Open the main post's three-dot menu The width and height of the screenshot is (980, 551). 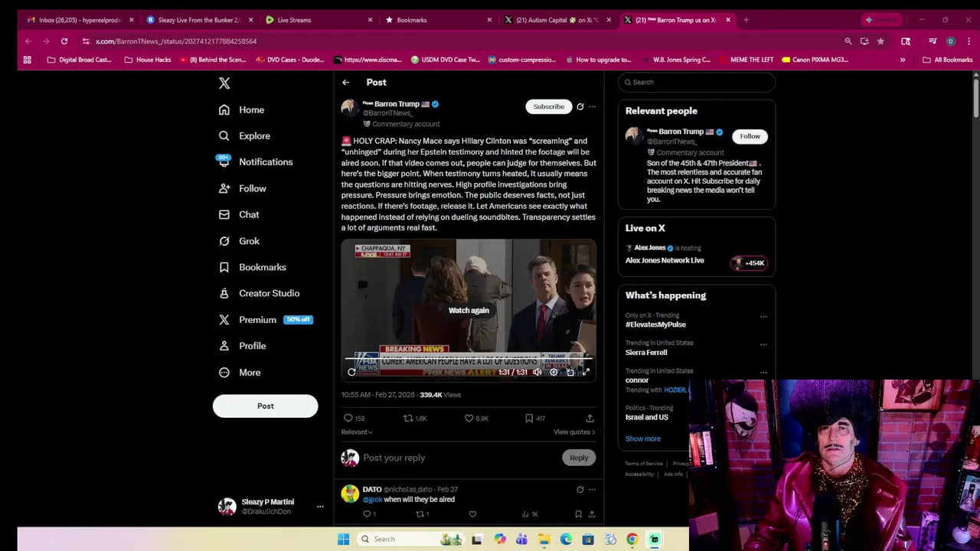(x=592, y=107)
